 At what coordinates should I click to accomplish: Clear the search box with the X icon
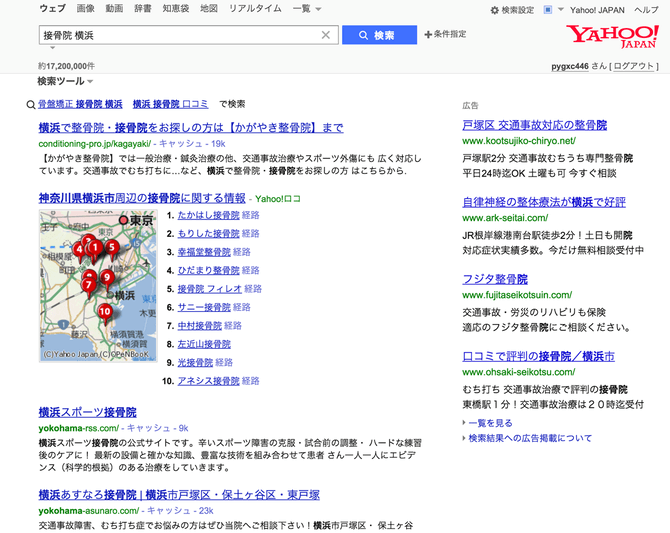325,35
